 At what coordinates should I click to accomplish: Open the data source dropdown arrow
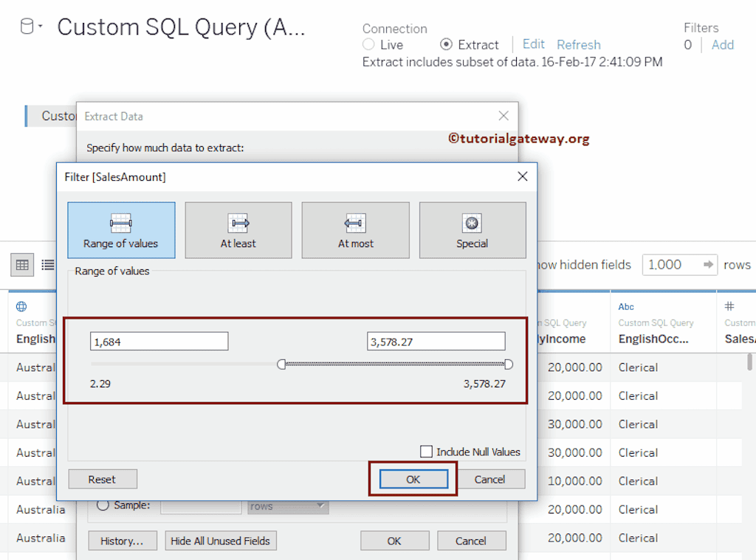pos(41,26)
